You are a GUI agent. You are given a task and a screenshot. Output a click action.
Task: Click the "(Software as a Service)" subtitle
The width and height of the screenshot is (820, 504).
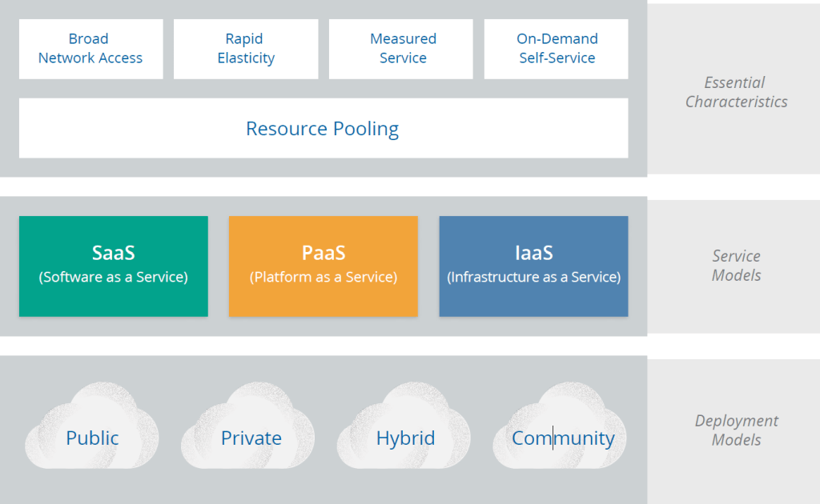[113, 278]
